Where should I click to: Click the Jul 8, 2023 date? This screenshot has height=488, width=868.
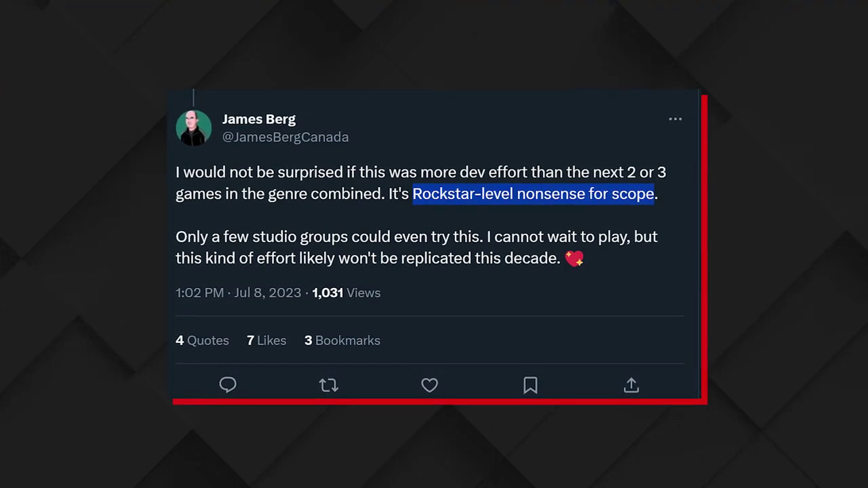(268, 293)
